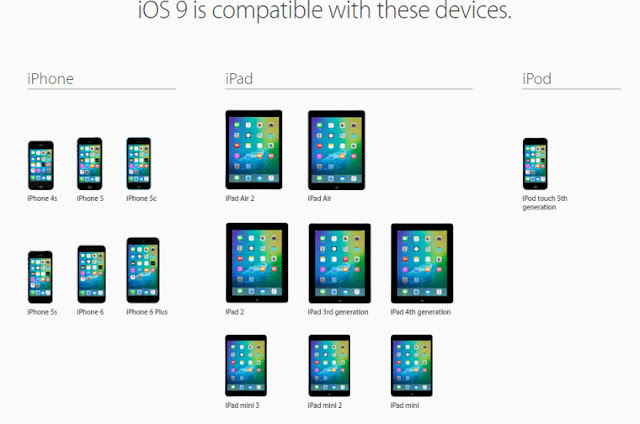Click the iPod touch 5th generation label
Image resolution: width=640 pixels, height=424 pixels.
545,203
